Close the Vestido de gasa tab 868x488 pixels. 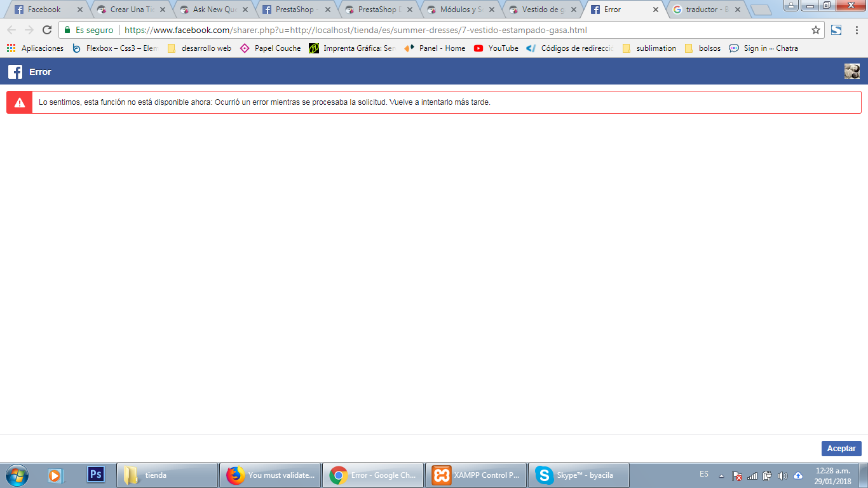click(573, 10)
